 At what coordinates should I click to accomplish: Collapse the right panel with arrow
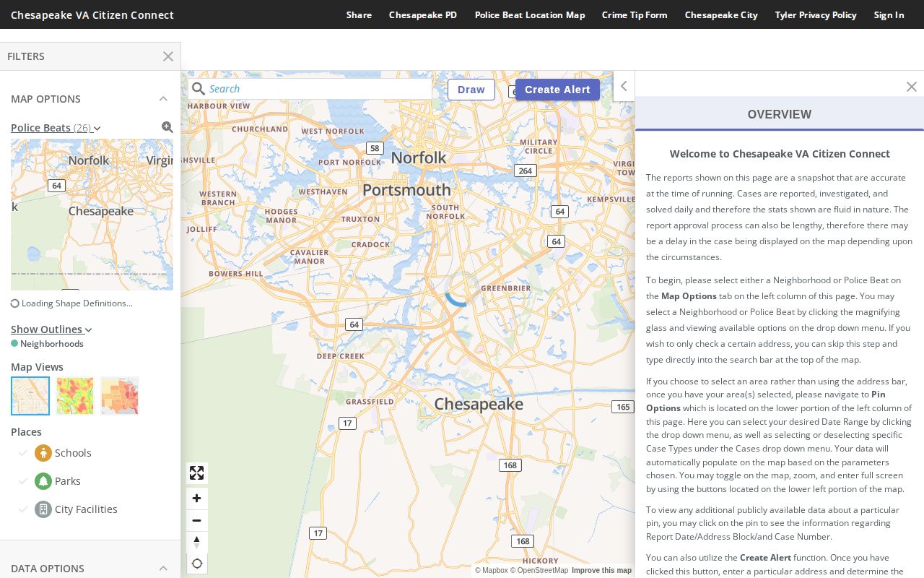tap(624, 87)
